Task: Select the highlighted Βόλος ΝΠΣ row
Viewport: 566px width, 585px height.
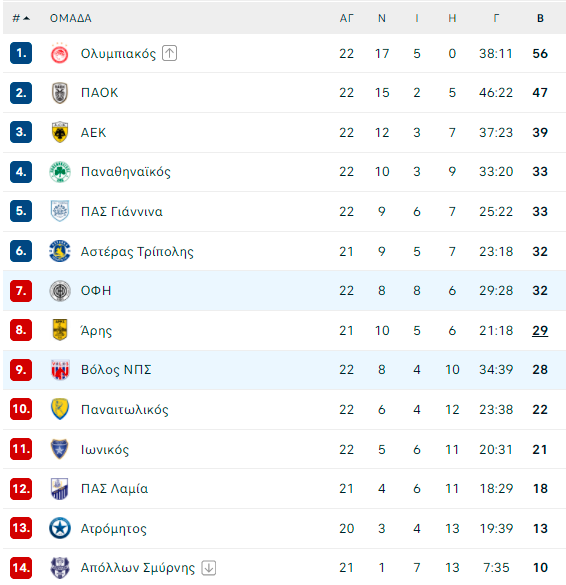Action: (x=284, y=370)
